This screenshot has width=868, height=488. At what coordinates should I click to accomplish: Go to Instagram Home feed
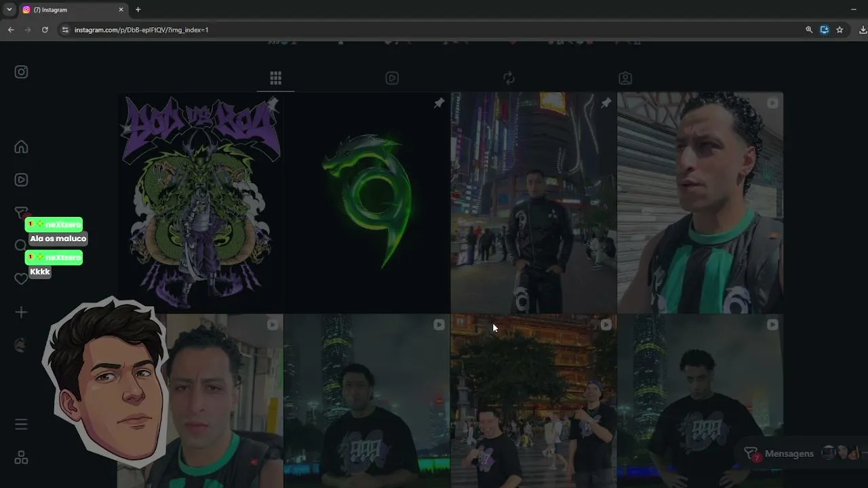point(22,147)
